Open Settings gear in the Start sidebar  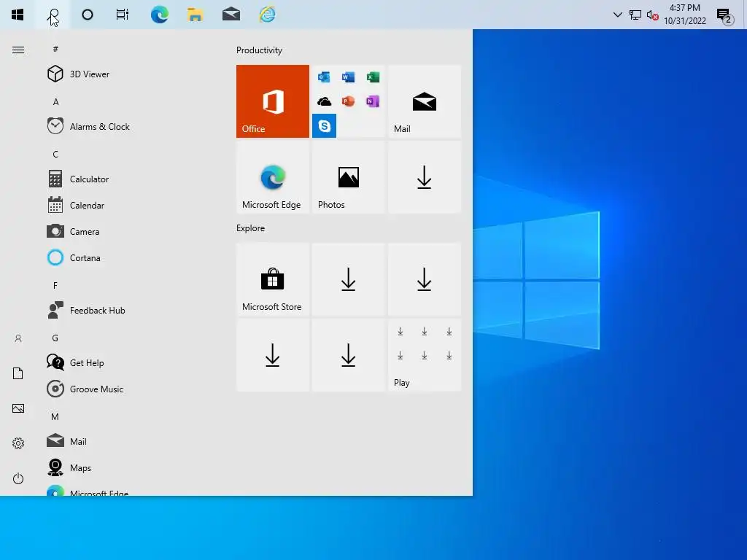point(18,443)
